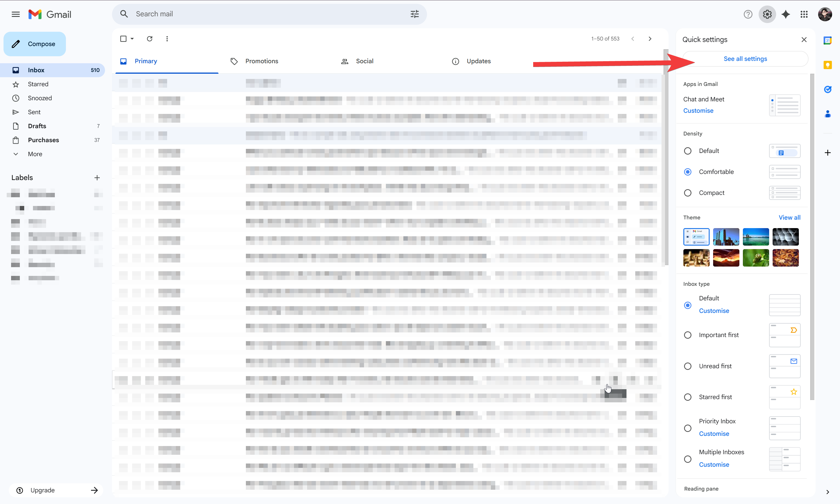This screenshot has width=840, height=504.
Task: Switch to Social tab
Action: [364, 61]
